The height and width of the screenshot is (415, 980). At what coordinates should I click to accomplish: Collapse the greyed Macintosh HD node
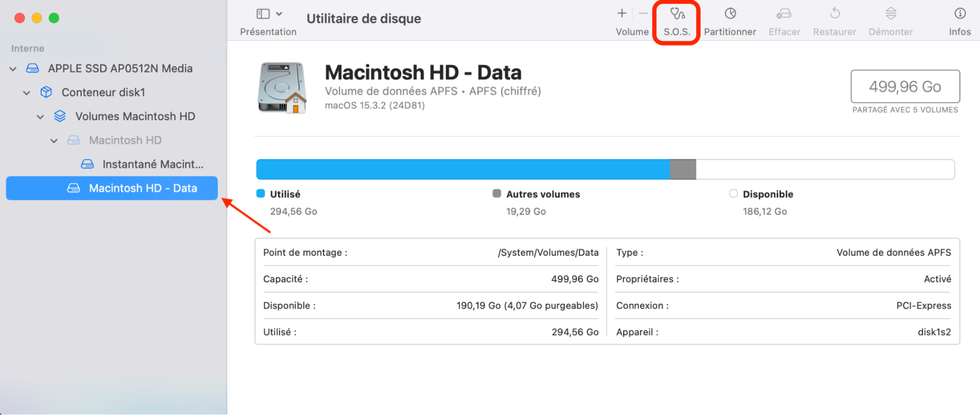(x=54, y=141)
